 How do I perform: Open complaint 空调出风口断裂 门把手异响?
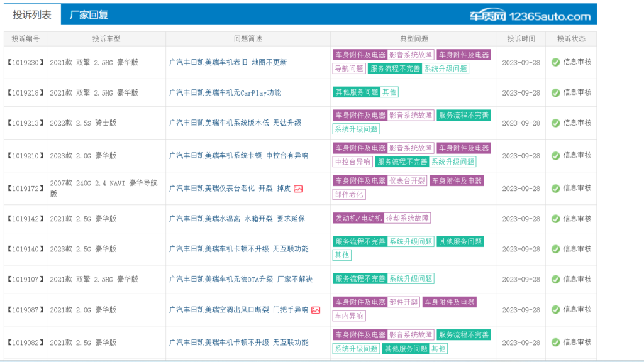(238, 310)
